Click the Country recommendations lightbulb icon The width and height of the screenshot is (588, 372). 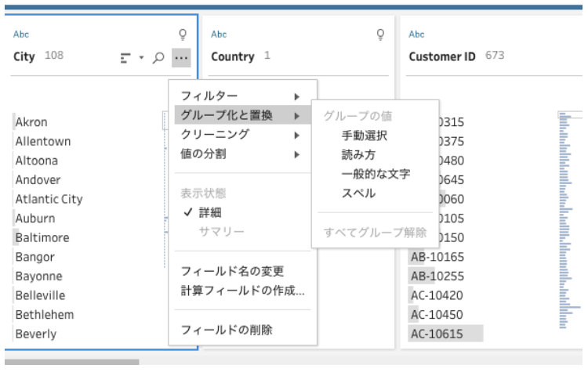[380, 34]
